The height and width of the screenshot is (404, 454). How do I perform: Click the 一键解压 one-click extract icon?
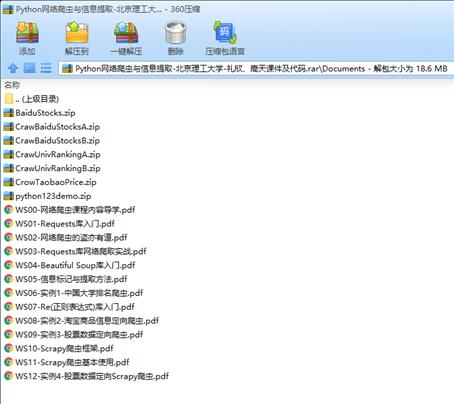click(126, 38)
